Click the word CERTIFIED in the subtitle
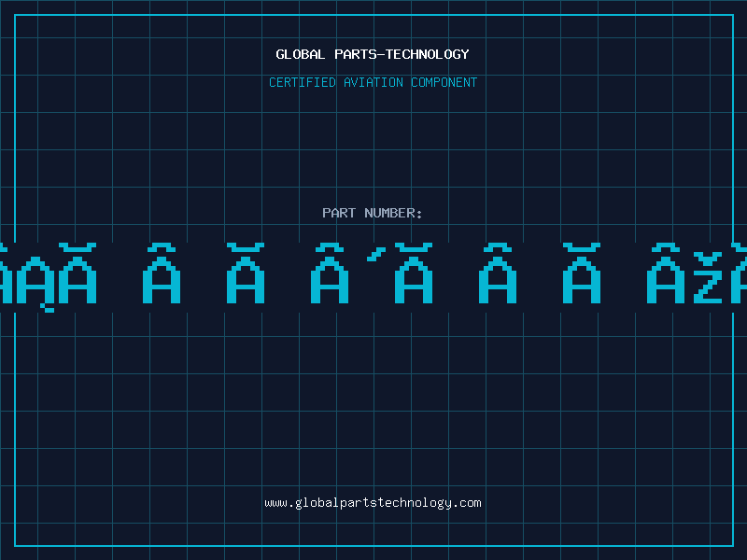Viewport: 747px width, 560px height. (302, 82)
